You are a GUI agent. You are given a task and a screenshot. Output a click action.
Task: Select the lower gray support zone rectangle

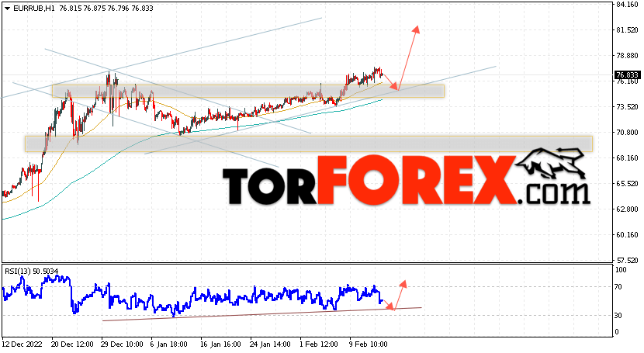tap(309, 144)
